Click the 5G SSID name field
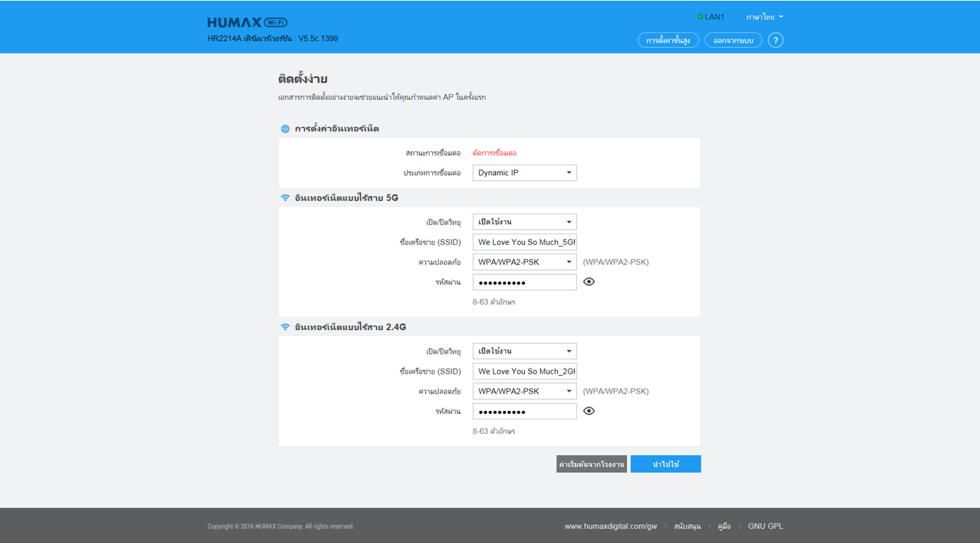Image resolution: width=980 pixels, height=543 pixels. [x=524, y=242]
